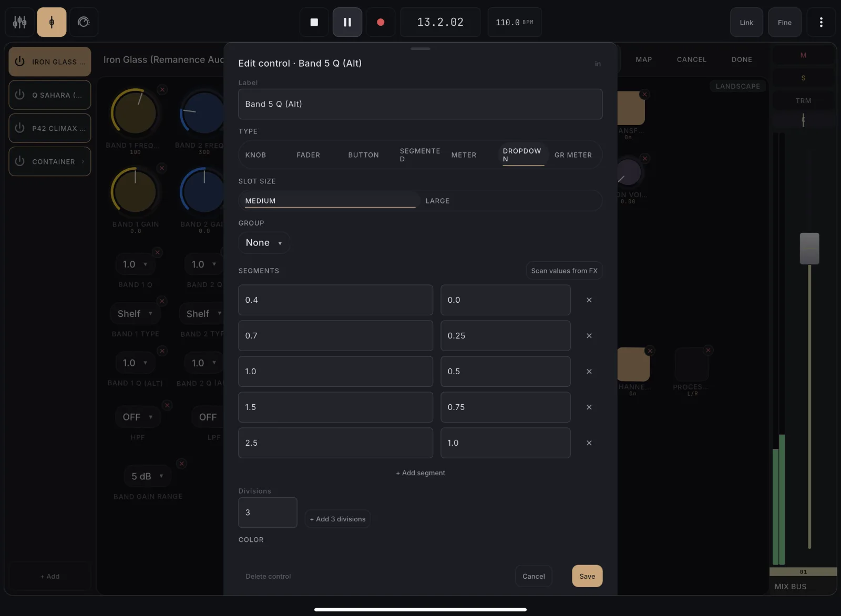This screenshot has width=841, height=616.
Task: Open the HPF OFF dropdown
Action: pos(138,417)
